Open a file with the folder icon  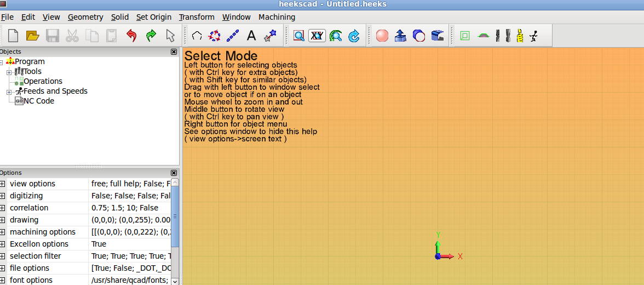[33, 36]
